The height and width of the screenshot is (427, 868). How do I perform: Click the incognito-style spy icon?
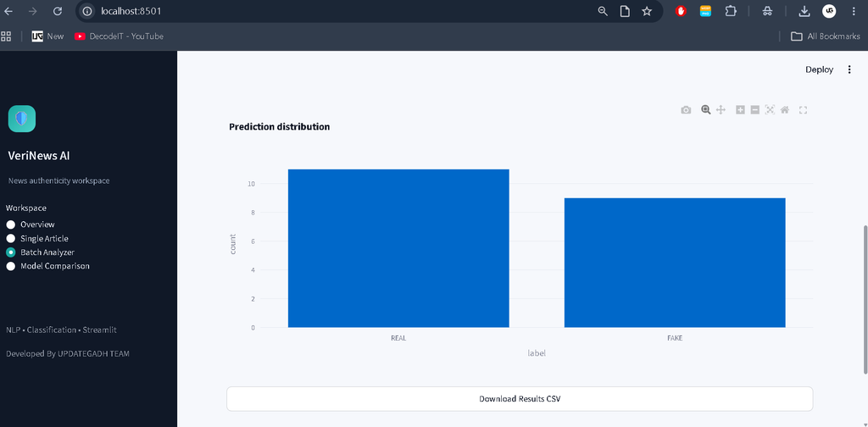767,11
